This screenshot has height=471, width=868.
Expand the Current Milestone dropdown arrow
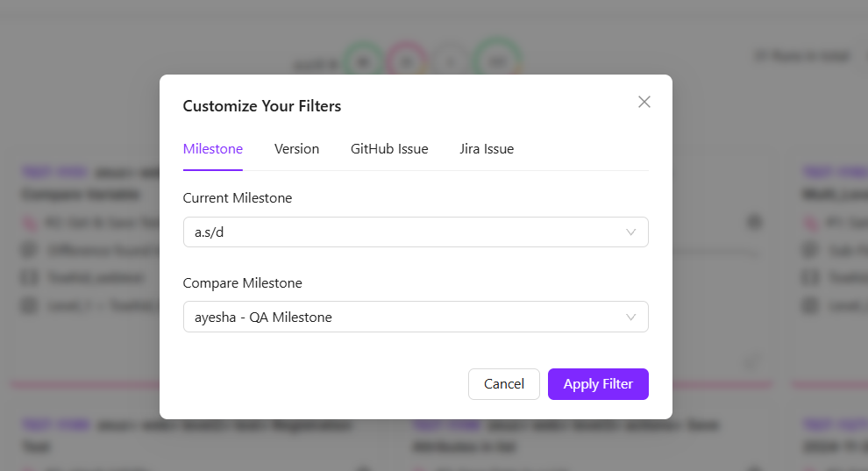631,232
